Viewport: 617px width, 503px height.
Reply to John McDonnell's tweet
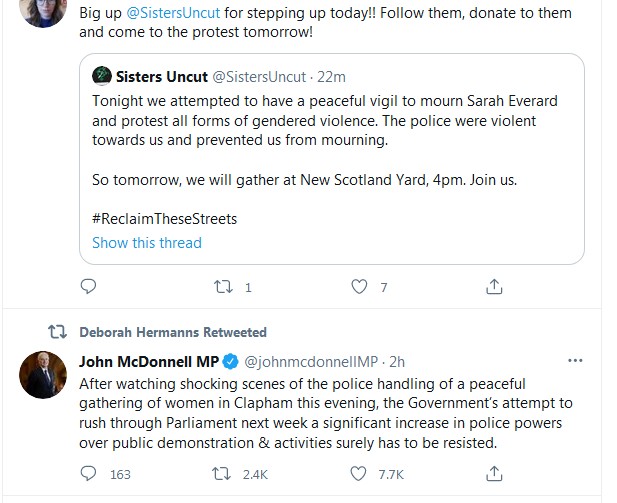[88, 474]
